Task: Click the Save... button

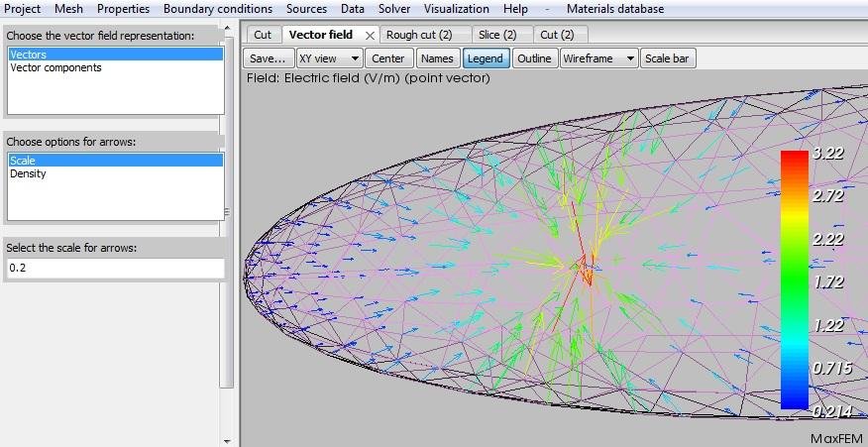Action: click(268, 58)
